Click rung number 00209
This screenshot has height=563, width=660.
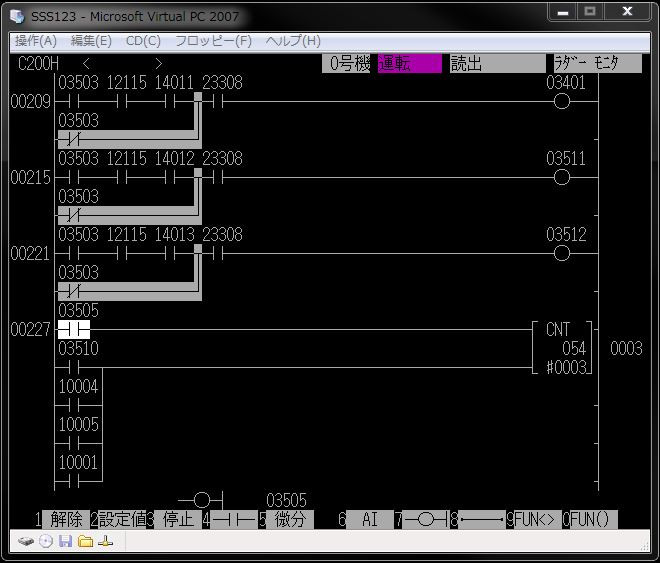[30, 101]
